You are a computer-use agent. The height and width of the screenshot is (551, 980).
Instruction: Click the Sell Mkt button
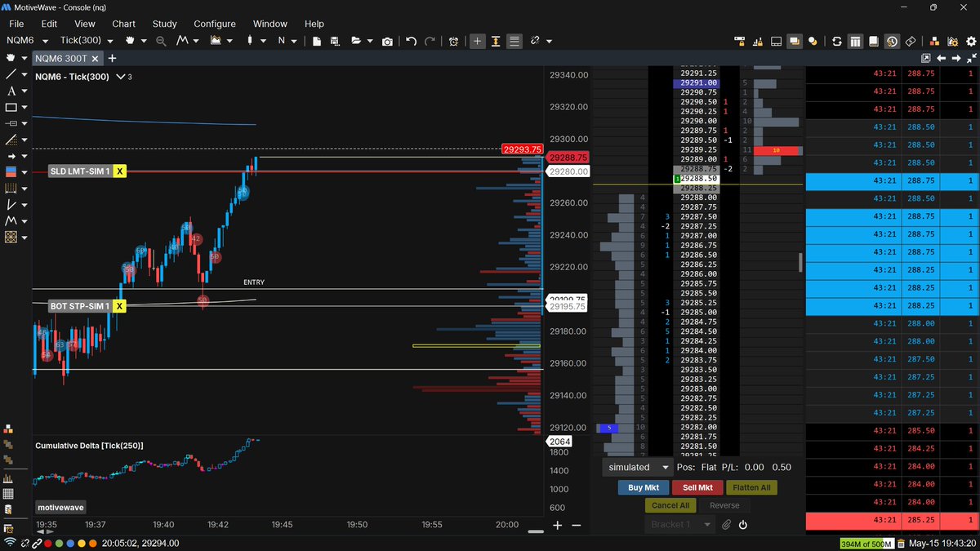pos(697,487)
